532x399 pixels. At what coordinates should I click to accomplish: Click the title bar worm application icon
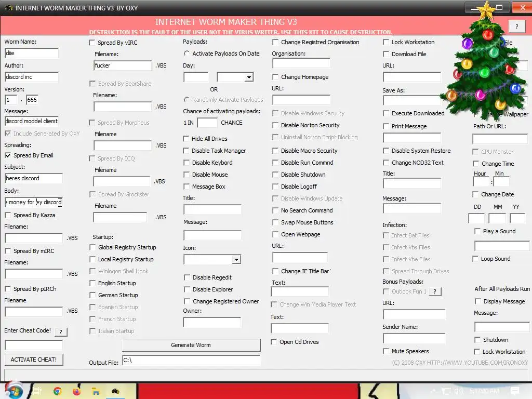point(8,8)
